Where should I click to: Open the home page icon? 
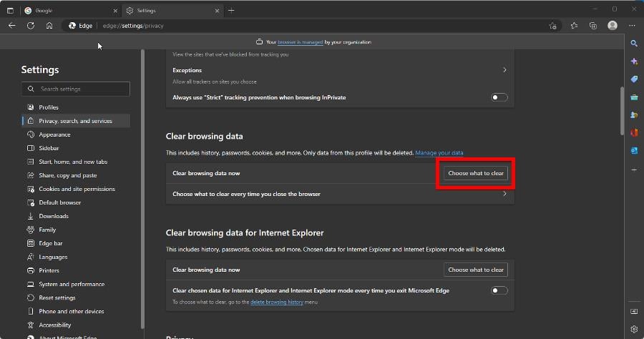pyautogui.click(x=49, y=26)
